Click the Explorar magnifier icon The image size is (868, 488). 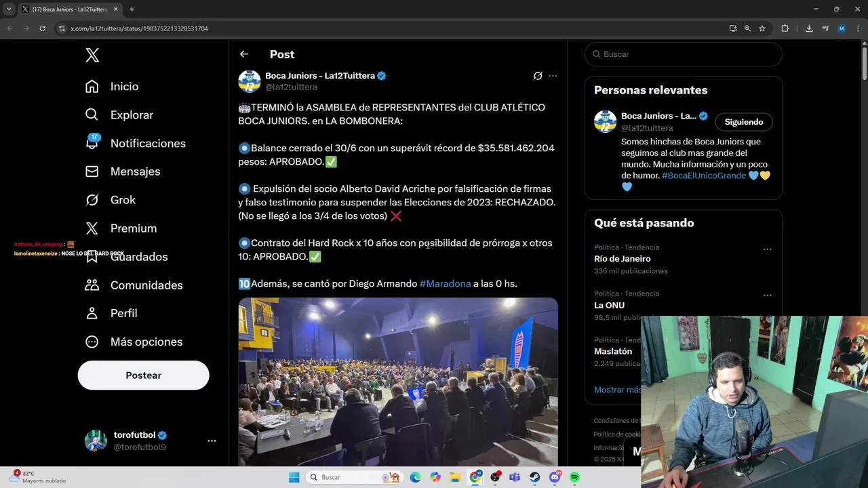[x=92, y=115]
